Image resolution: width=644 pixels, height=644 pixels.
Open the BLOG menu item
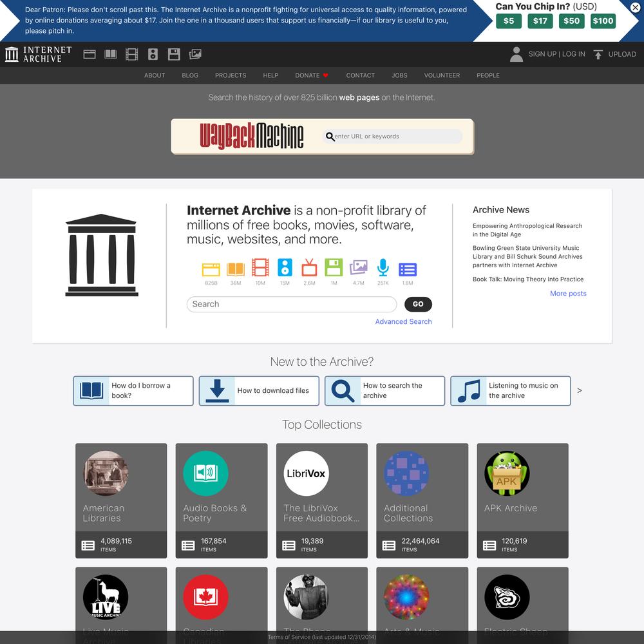pos(190,75)
